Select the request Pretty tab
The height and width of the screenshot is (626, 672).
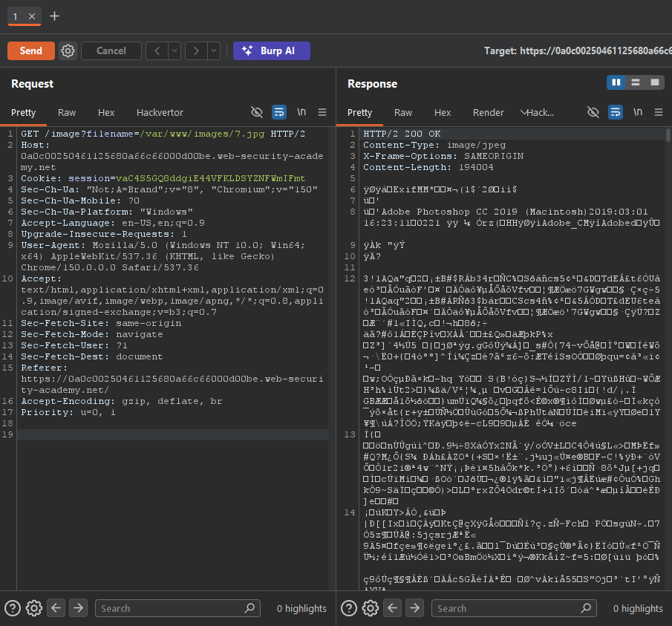pos(23,113)
